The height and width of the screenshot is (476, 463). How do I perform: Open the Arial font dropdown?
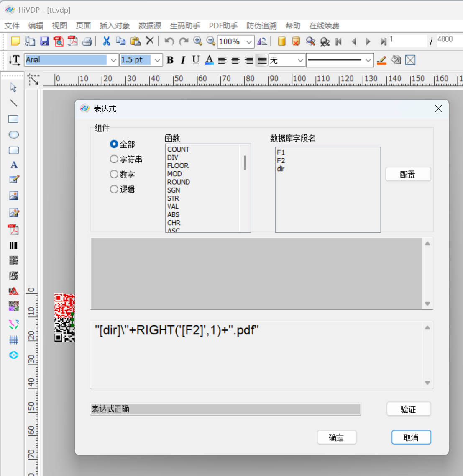(113, 60)
